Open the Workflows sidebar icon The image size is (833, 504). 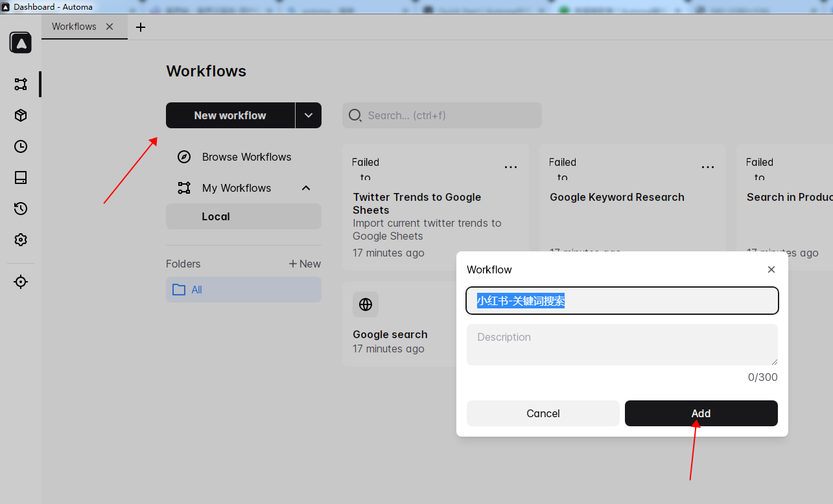tap(21, 84)
